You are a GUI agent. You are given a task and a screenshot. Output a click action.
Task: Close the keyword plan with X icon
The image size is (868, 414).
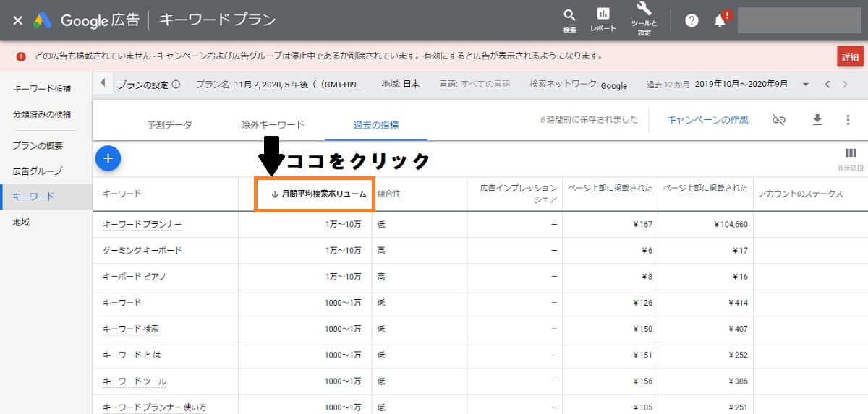[x=18, y=20]
